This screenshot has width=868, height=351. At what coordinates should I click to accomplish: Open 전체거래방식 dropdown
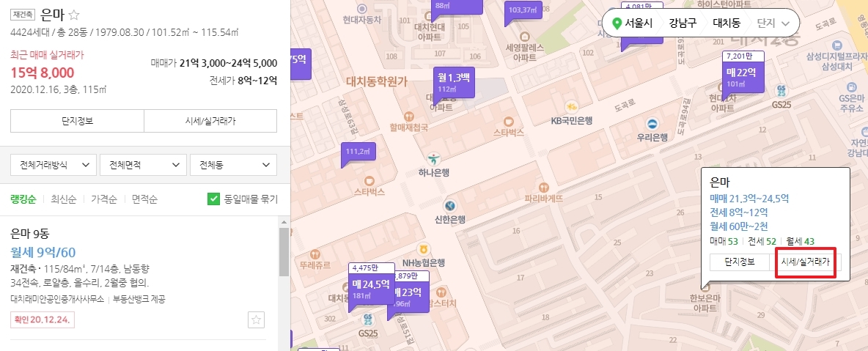click(x=54, y=165)
